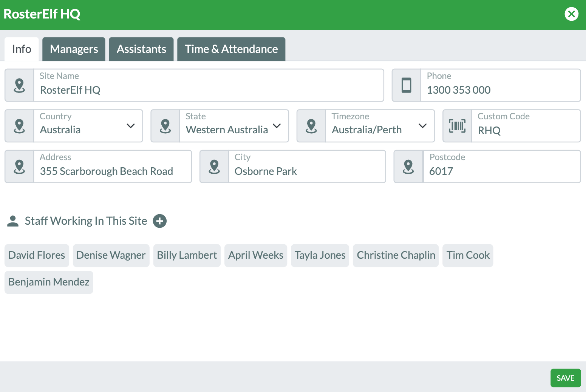Select the April Weeks staff chip

pyautogui.click(x=256, y=255)
